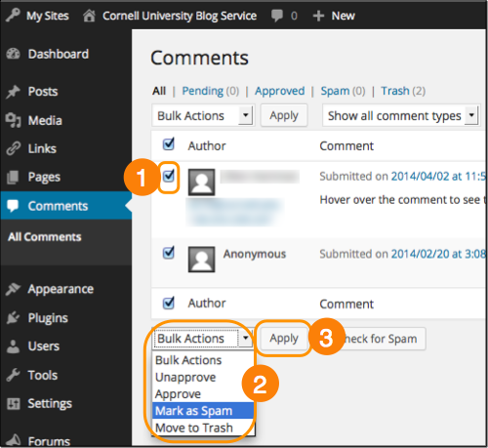Click the home icon beside Cornell University Blog Service

(89, 16)
